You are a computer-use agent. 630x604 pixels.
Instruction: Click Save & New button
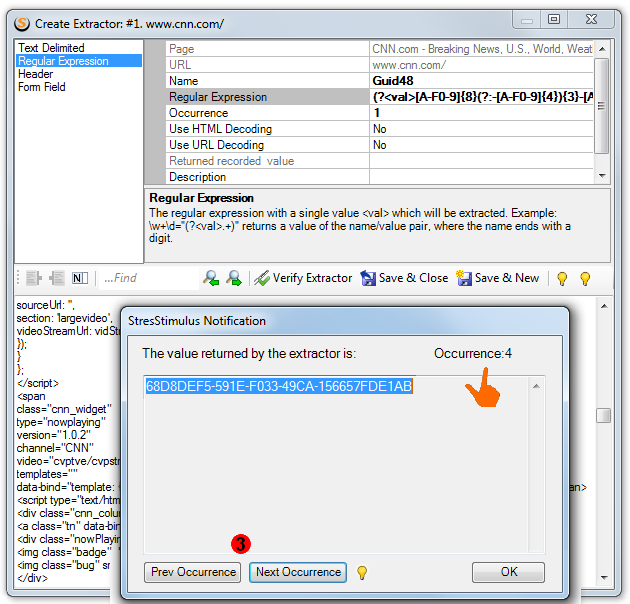(x=497, y=278)
